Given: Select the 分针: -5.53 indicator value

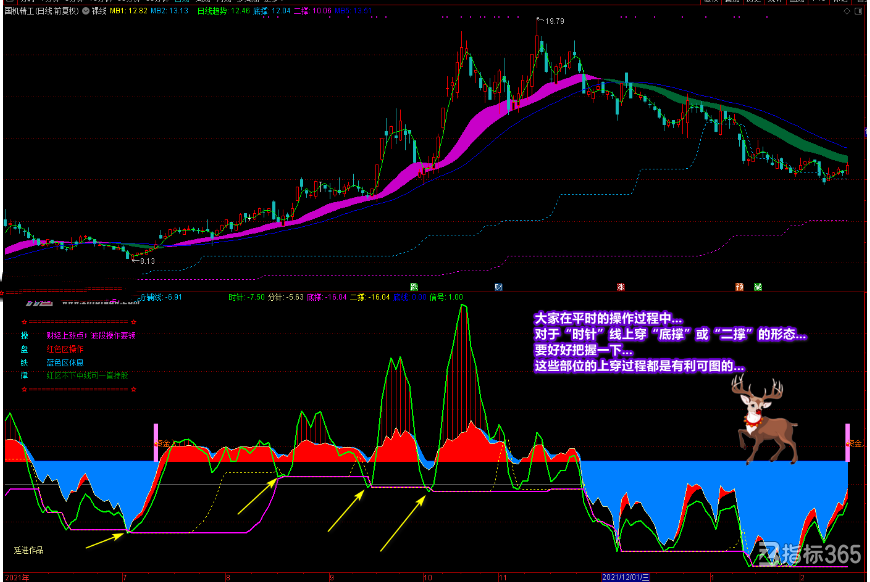Looking at the screenshot, I should pyautogui.click(x=285, y=297).
